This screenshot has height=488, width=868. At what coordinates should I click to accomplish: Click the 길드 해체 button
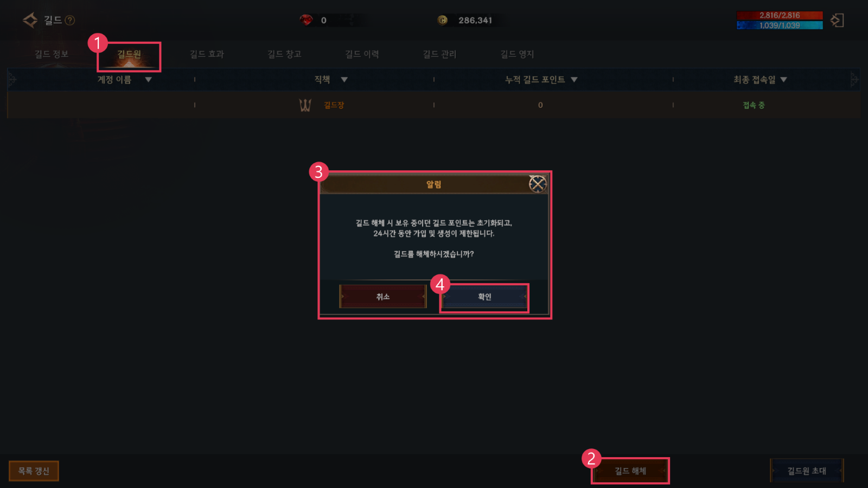coord(630,471)
